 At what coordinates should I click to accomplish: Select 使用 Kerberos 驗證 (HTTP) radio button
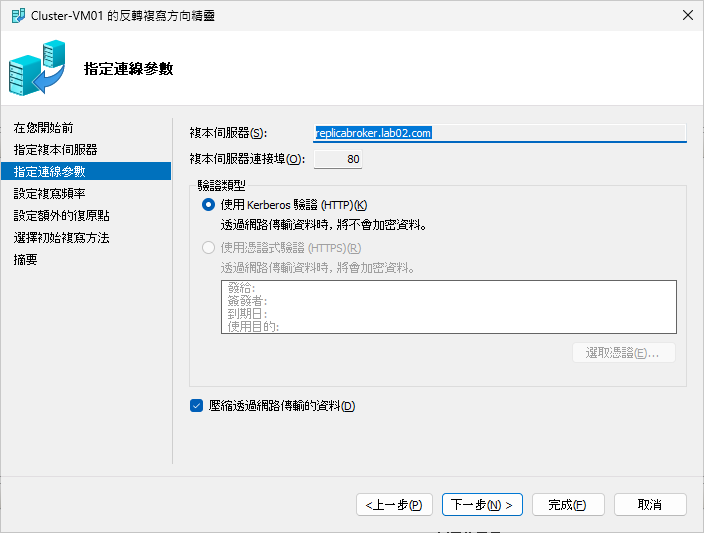[208, 205]
